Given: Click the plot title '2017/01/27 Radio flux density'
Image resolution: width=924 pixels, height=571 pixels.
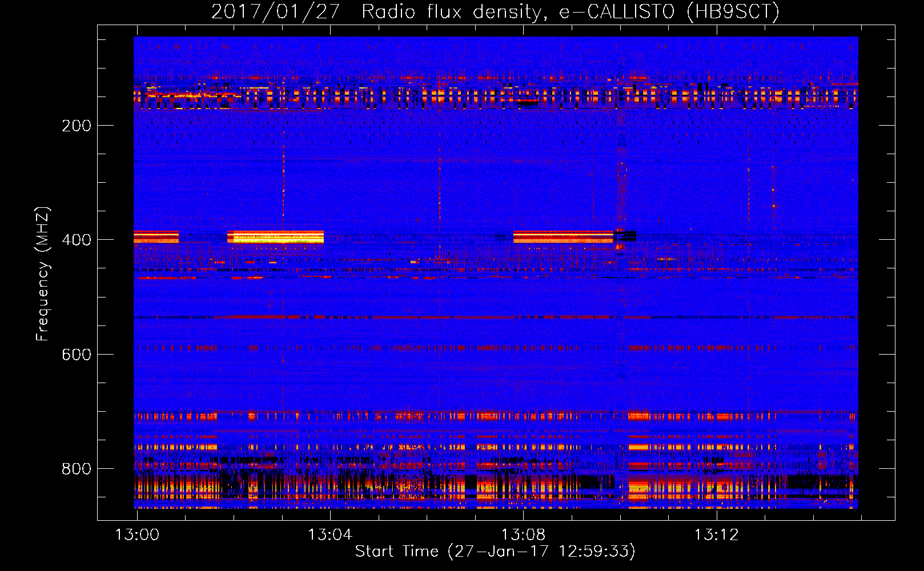Looking at the screenshot, I should pos(376,11).
